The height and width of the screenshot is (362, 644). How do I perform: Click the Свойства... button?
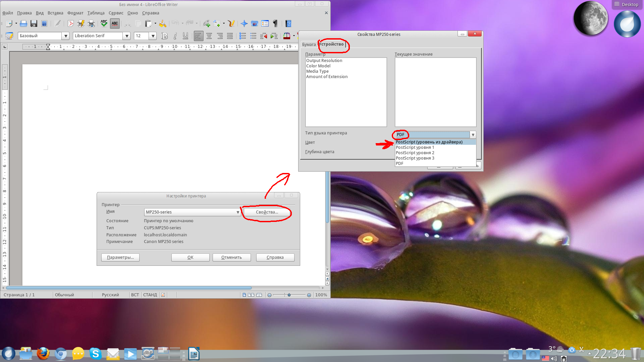(x=267, y=212)
